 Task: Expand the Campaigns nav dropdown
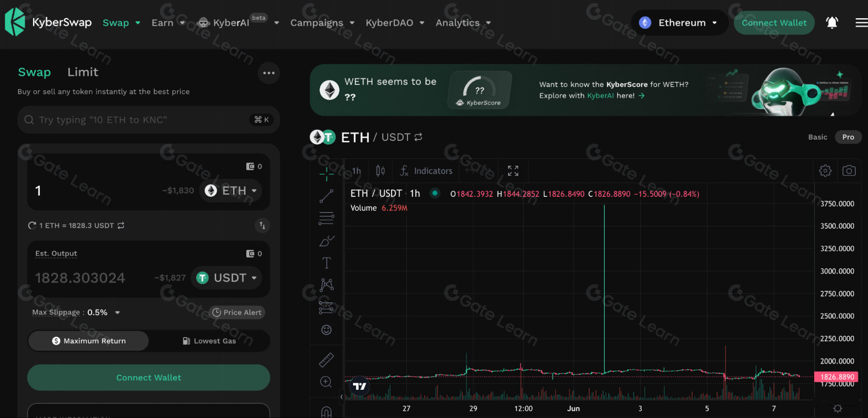[x=352, y=23]
